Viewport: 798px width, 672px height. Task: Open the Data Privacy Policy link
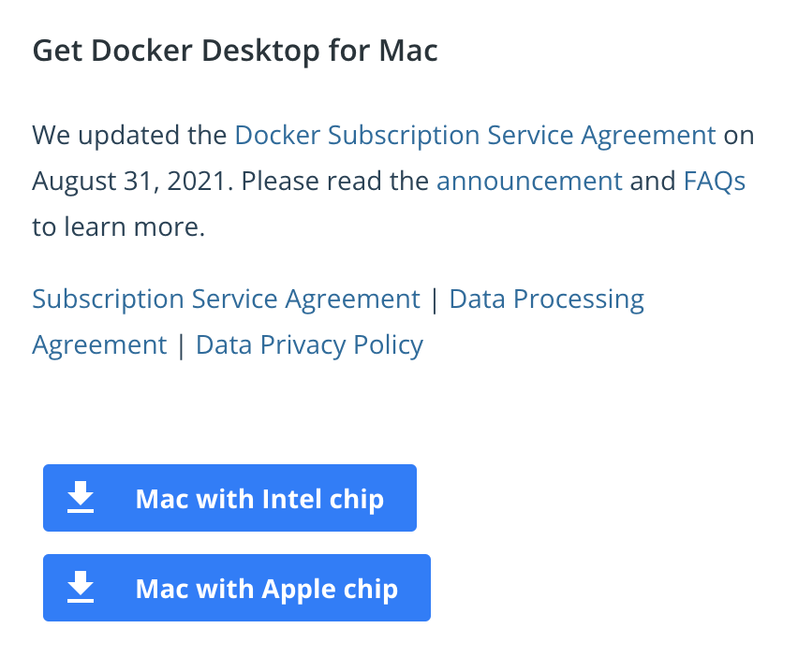(309, 345)
